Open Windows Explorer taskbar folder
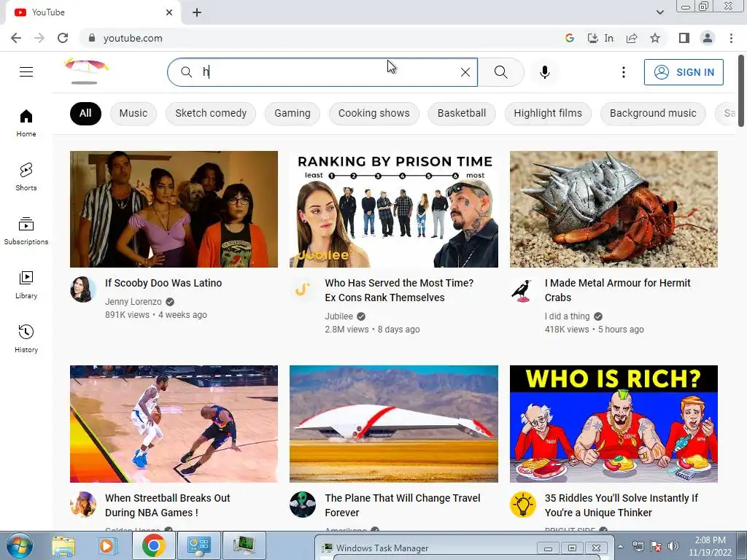Viewport: 747px width, 560px height. click(x=63, y=545)
